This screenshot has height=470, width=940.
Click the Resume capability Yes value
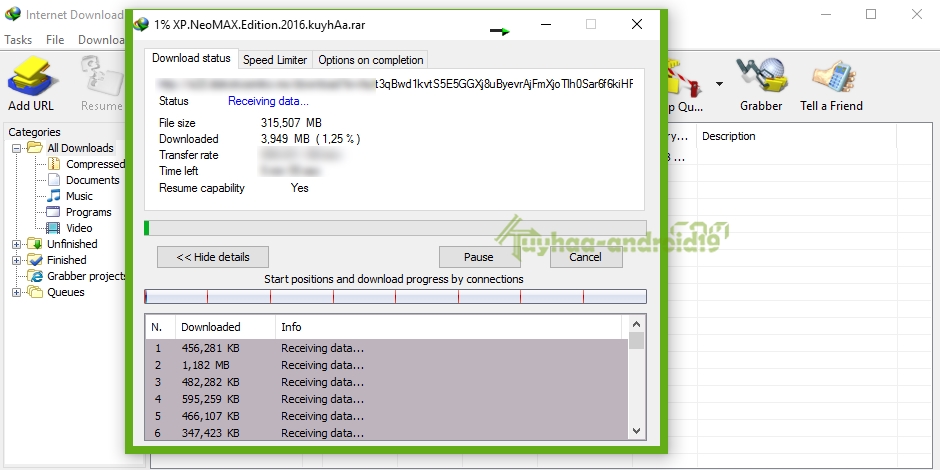point(299,188)
